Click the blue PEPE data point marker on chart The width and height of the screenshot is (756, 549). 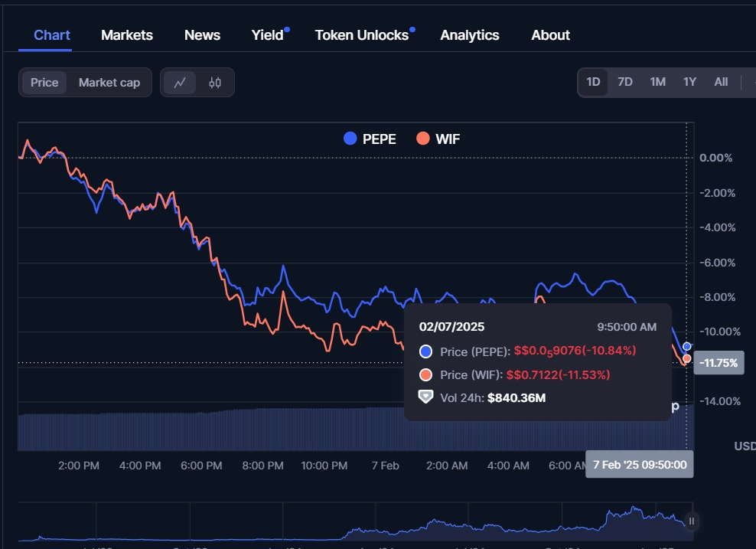pyautogui.click(x=687, y=347)
